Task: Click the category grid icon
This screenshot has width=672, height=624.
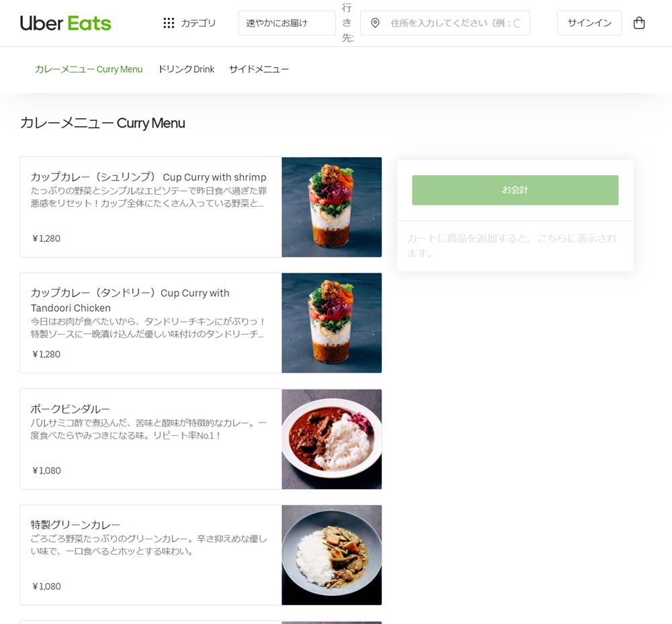Action: [169, 23]
